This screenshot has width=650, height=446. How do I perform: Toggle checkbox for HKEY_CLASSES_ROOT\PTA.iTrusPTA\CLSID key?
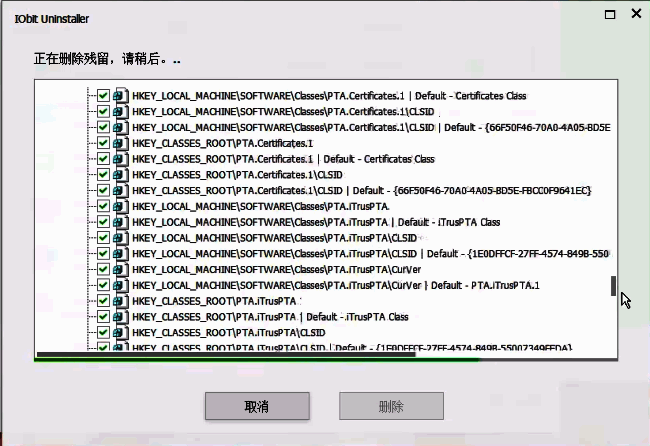click(103, 332)
